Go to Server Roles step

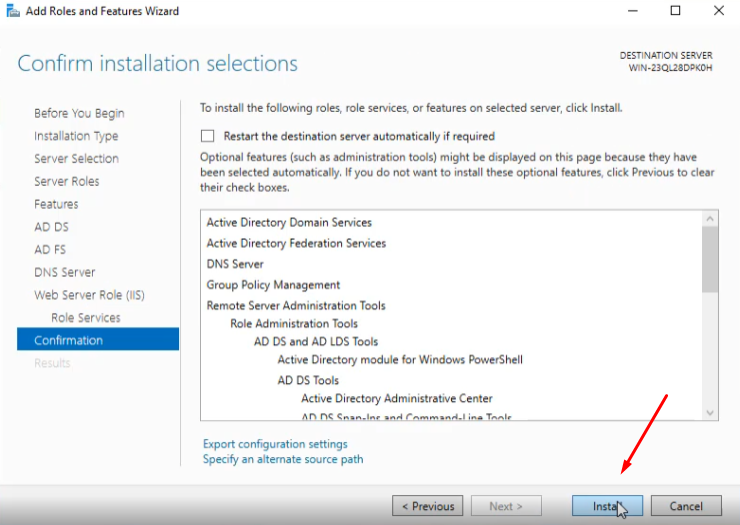click(67, 181)
